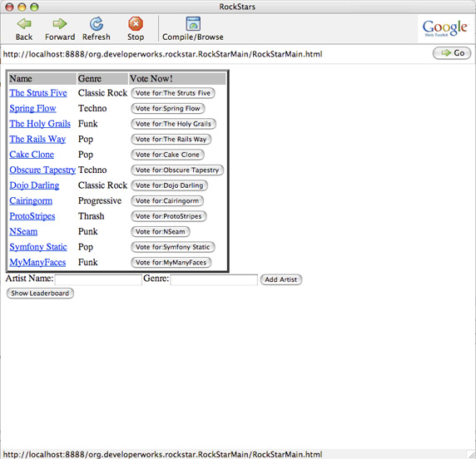
Task: Focus the Artist Name input field
Action: [x=98, y=279]
